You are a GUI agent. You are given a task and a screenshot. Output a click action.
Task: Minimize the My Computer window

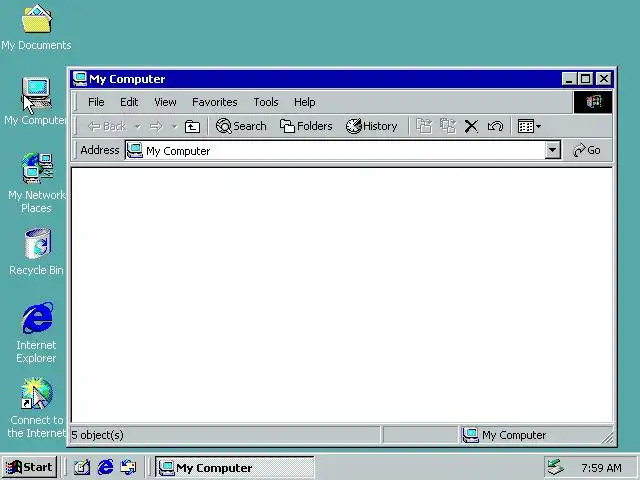(x=569, y=78)
